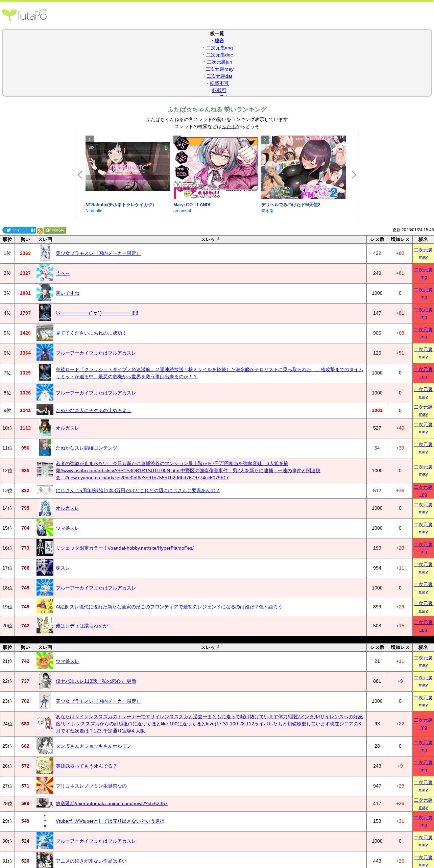Select 二次元裏dec in the board list

(x=219, y=55)
